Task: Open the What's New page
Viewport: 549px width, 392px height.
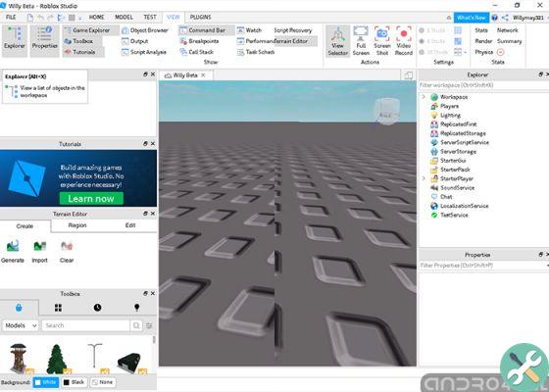Action: coord(472,18)
